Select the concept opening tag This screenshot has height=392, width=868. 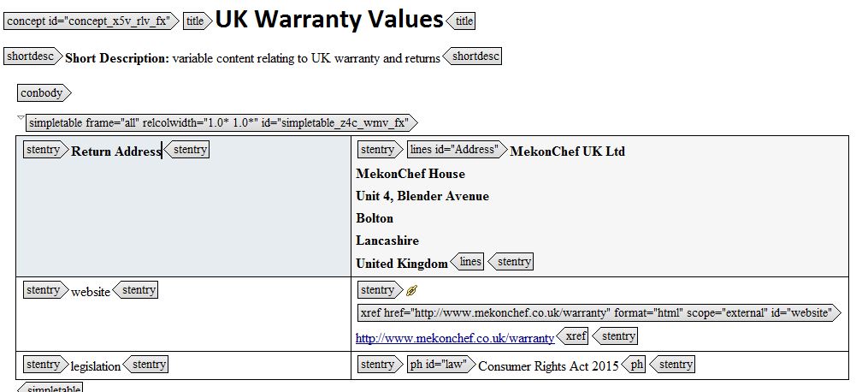(91, 21)
